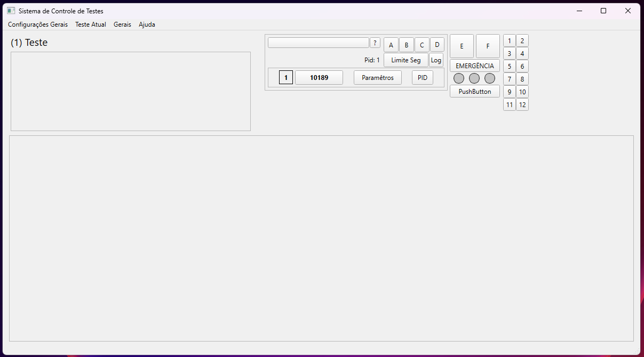This screenshot has width=644, height=357.
Task: Open the Log button
Action: pos(436,60)
